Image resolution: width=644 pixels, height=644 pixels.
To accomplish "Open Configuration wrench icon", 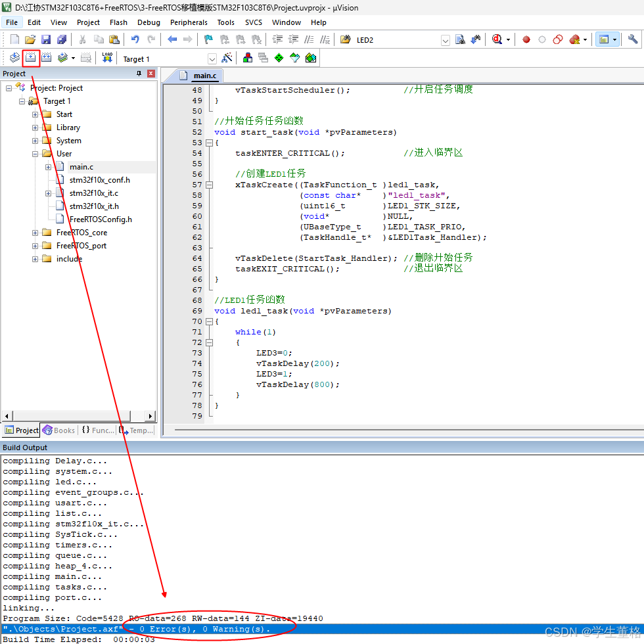I will coord(632,39).
